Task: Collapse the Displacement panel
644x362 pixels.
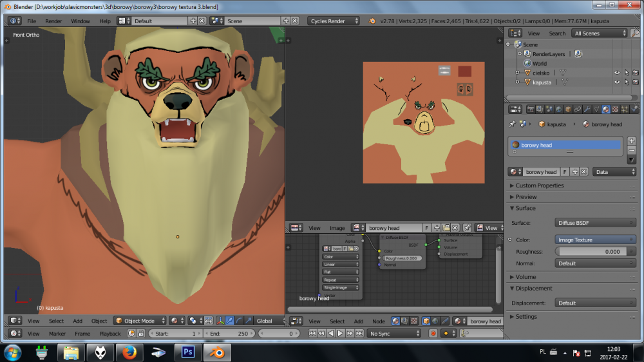Action: (x=533, y=289)
